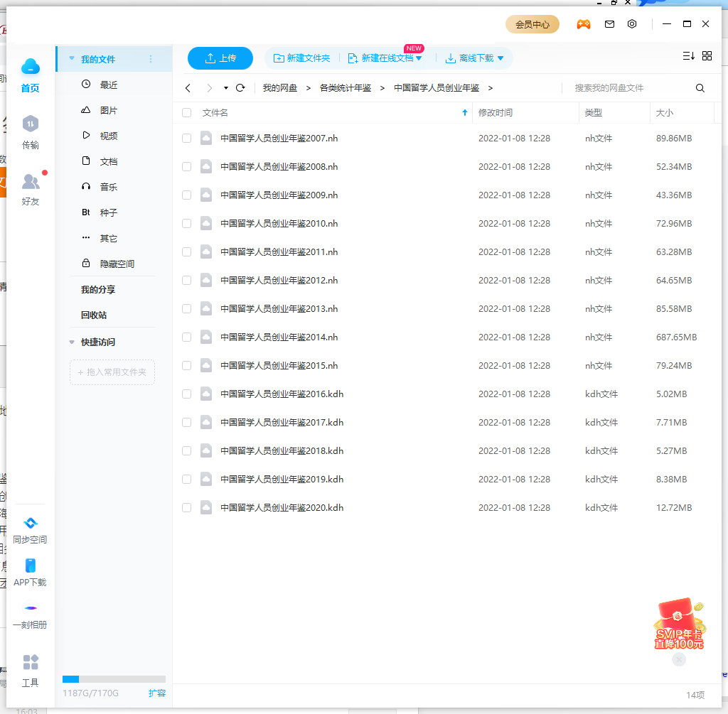Click the 拖入常用文件夹 drop area
Screen dimensions: 728x714
point(112,372)
